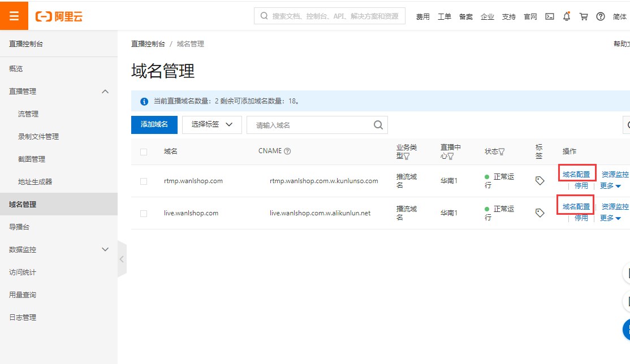This screenshot has height=364, width=630.
Task: Click the live.wanlshop.com domain name
Action: click(x=191, y=213)
